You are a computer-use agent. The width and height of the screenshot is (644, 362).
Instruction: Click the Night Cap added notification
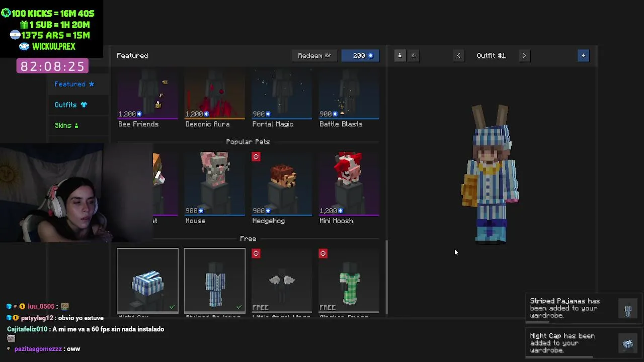click(x=583, y=343)
